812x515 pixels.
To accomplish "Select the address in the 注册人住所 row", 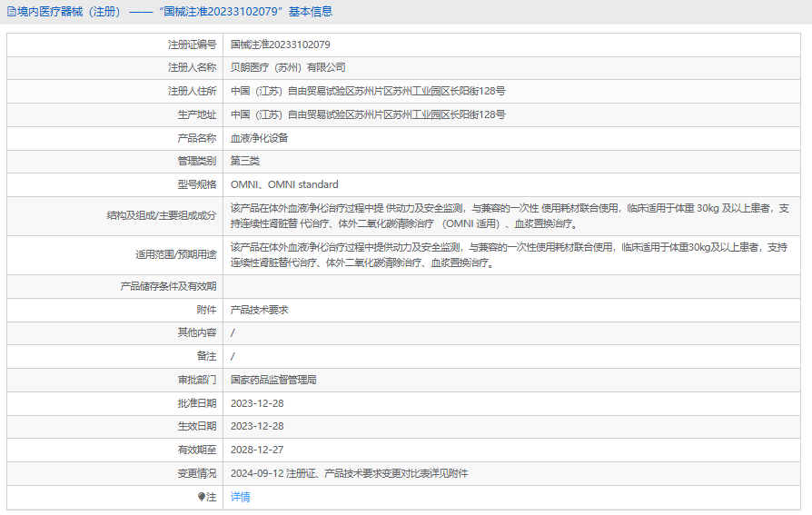I will [368, 91].
